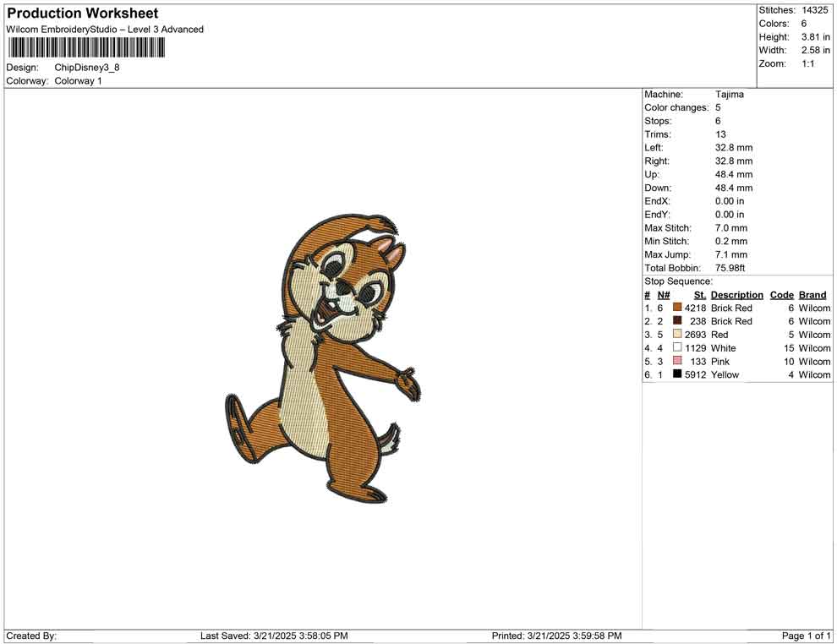Screen dimensions: 837x644
Task: Click the Left value 32.8 mm
Action: pyautogui.click(x=734, y=147)
